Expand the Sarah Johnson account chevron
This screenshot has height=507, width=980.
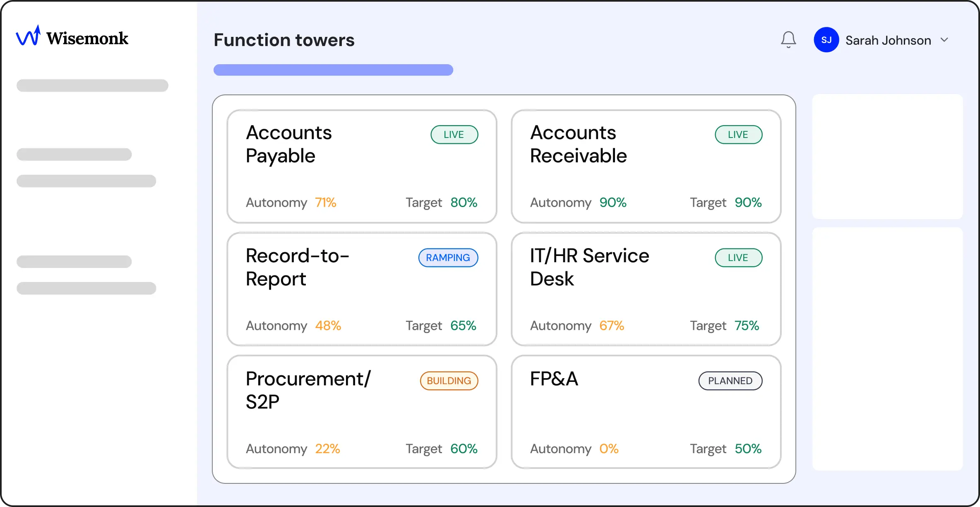coord(944,40)
